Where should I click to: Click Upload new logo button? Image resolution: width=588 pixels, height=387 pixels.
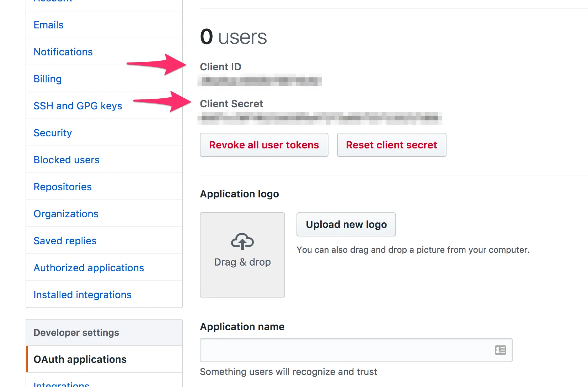[346, 224]
